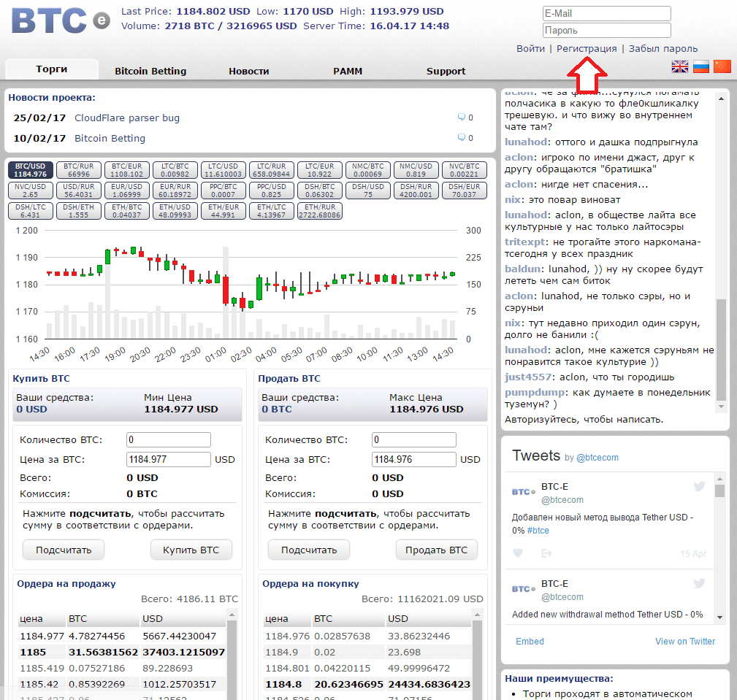Click the Продать BTC button
The height and width of the screenshot is (700, 737).
point(437,550)
